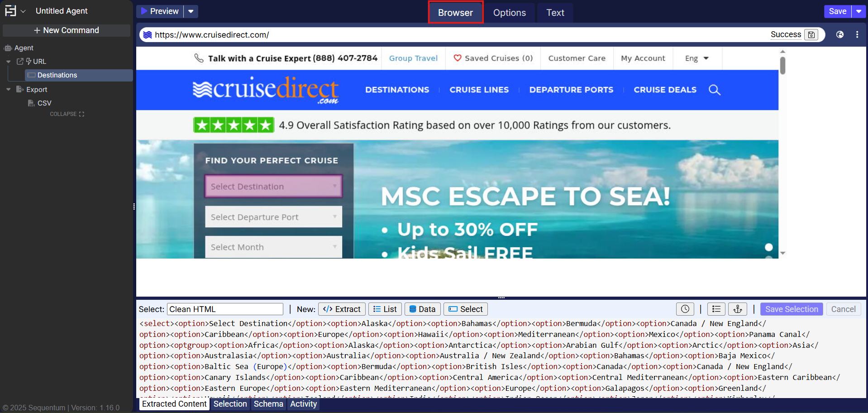Image resolution: width=868 pixels, height=413 pixels.
Task: Click the anchor icon in selection toolbar
Action: tap(738, 309)
